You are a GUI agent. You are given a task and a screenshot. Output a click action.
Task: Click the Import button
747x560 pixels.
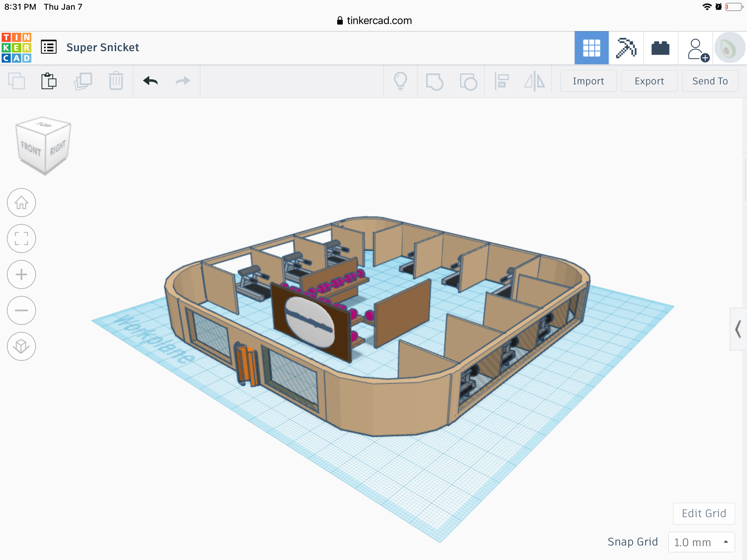pyautogui.click(x=588, y=81)
